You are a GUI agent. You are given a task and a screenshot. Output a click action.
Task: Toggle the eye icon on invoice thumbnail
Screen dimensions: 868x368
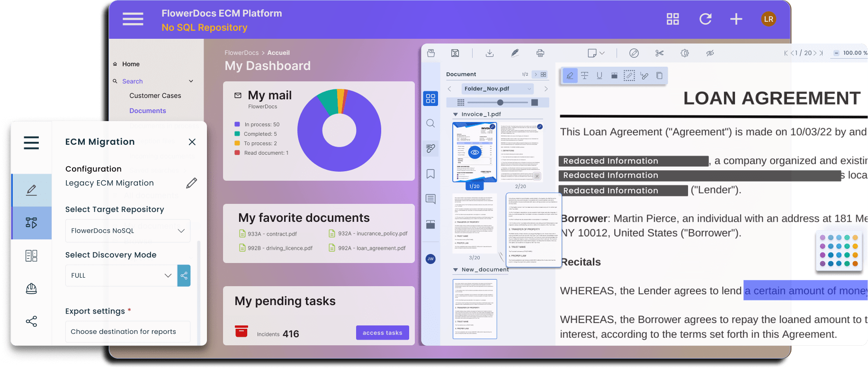point(474,152)
